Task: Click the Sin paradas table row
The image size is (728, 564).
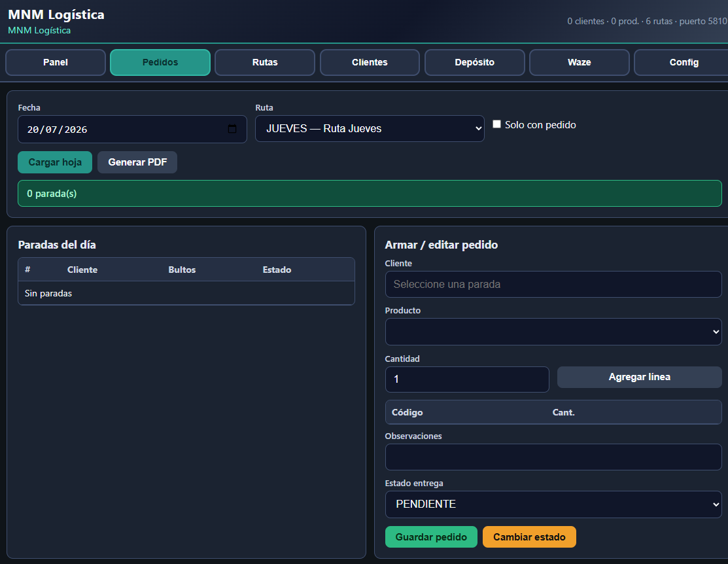Action: 186,293
